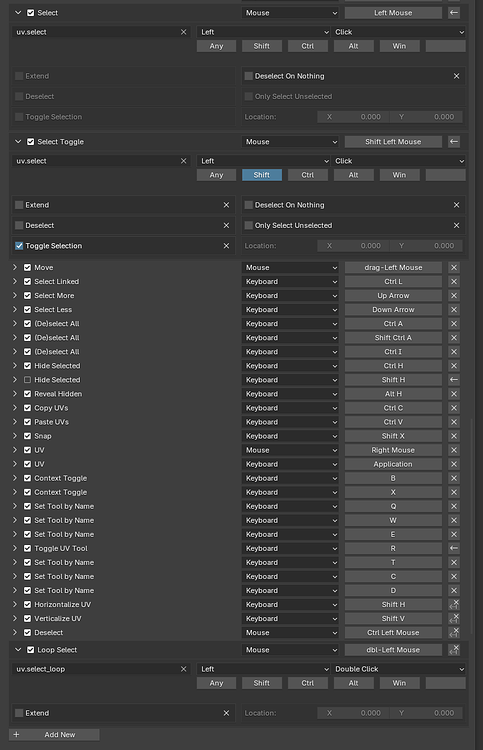Remove the Right Mouse UV item
Image resolution: width=483 pixels, height=750 pixels.
[454, 450]
